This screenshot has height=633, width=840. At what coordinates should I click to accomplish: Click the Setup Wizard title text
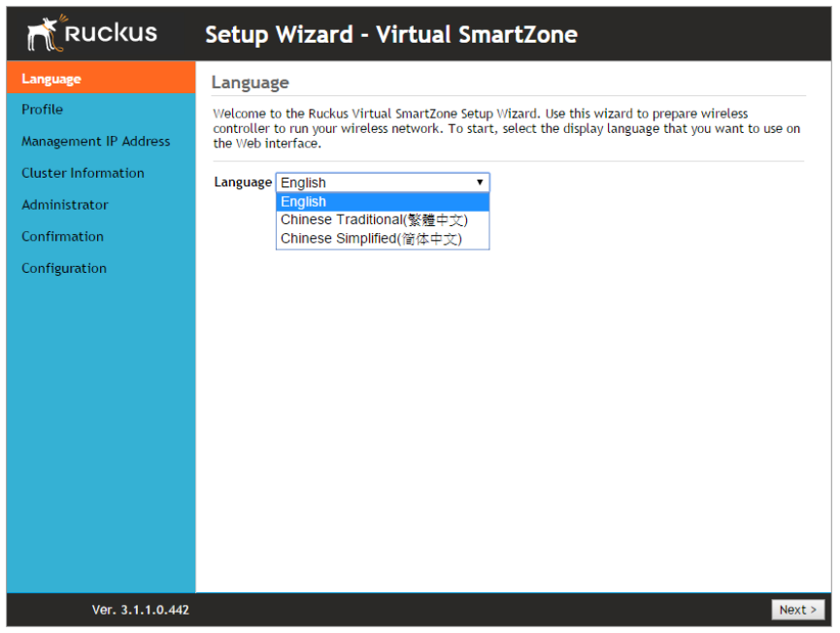(x=391, y=34)
